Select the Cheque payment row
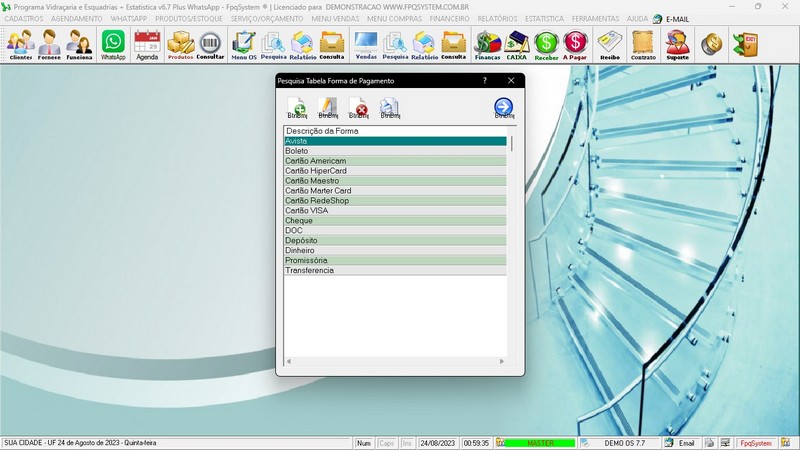The image size is (800, 450). pos(395,220)
